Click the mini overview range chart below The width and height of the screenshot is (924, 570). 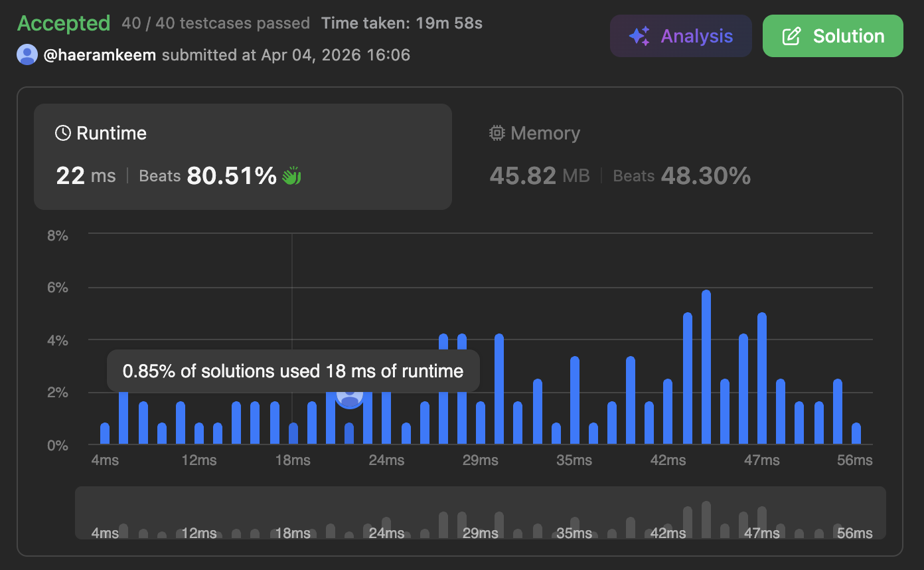pos(481,513)
